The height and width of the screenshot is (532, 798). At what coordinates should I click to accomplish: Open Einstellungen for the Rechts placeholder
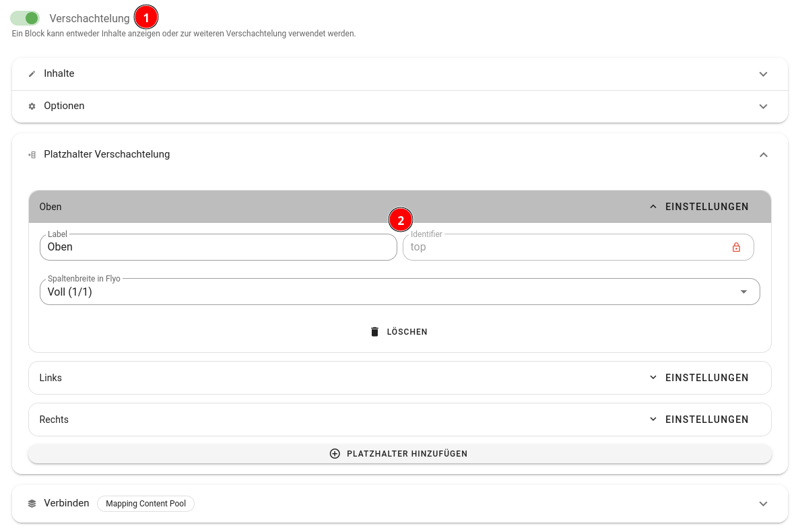pos(699,420)
